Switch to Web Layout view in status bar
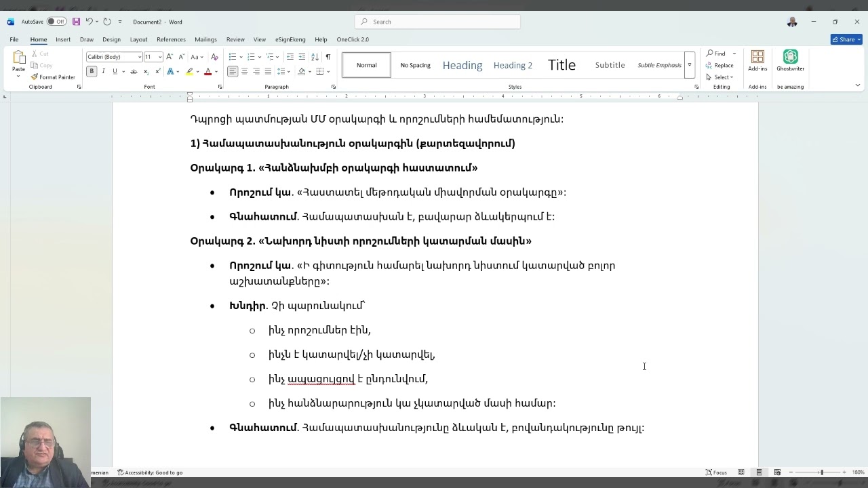Image resolution: width=868 pixels, height=488 pixels. click(777, 472)
